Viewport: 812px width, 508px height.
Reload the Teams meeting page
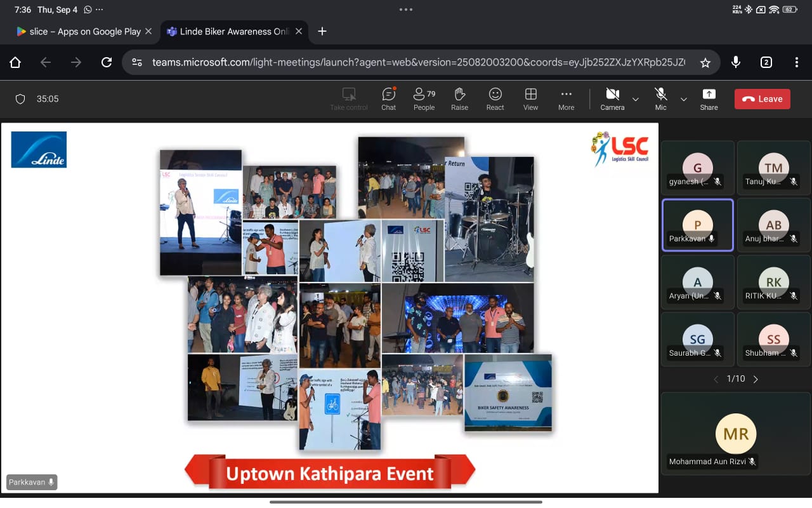coord(107,62)
